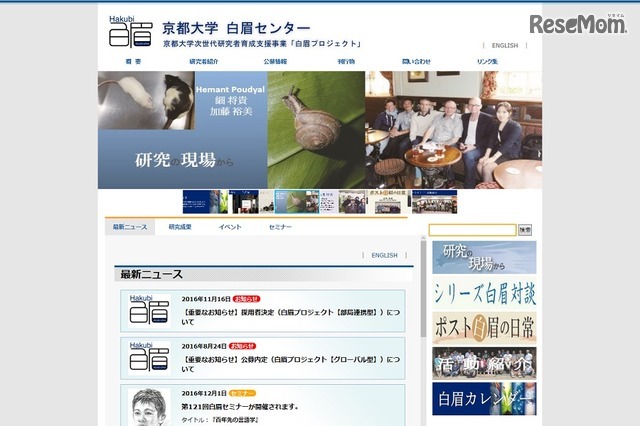The width and height of the screenshot is (640, 426).
Task: Click the お知らせ tag on 2016年8月24日 news
Action: [x=242, y=346]
